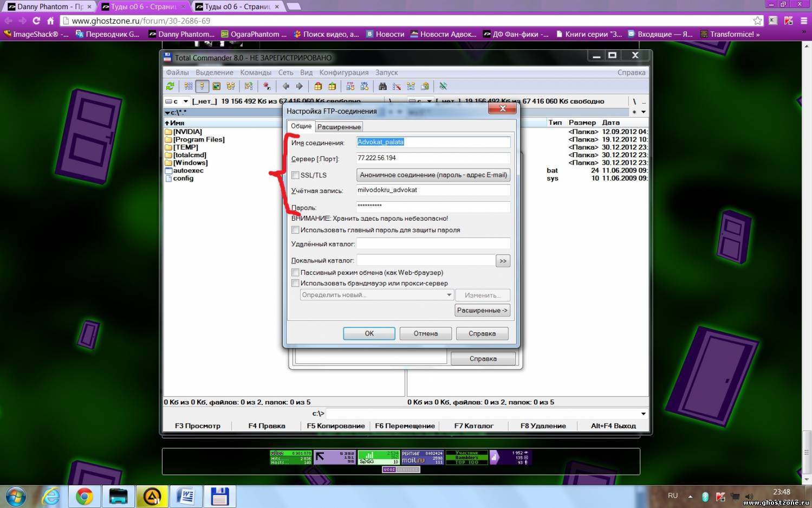Screen dimensions: 812x508
Task: Click the 'Размер' column header in right panel
Action: click(x=582, y=123)
